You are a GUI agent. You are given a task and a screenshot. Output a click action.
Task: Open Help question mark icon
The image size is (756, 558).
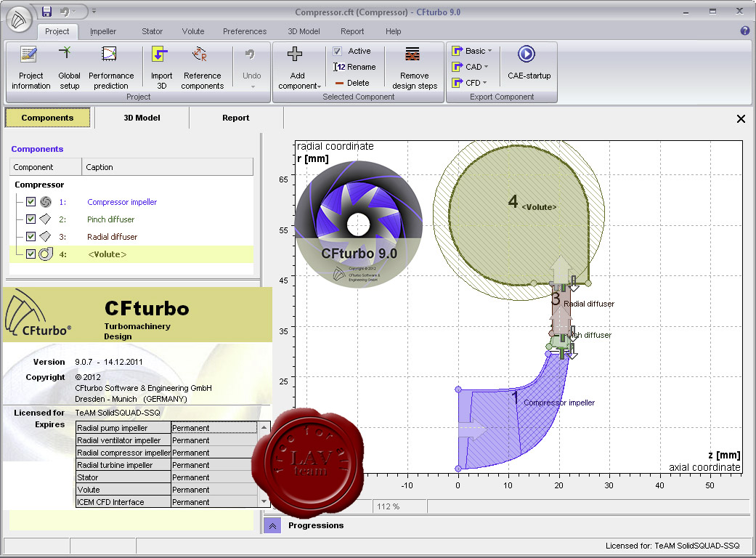(745, 31)
